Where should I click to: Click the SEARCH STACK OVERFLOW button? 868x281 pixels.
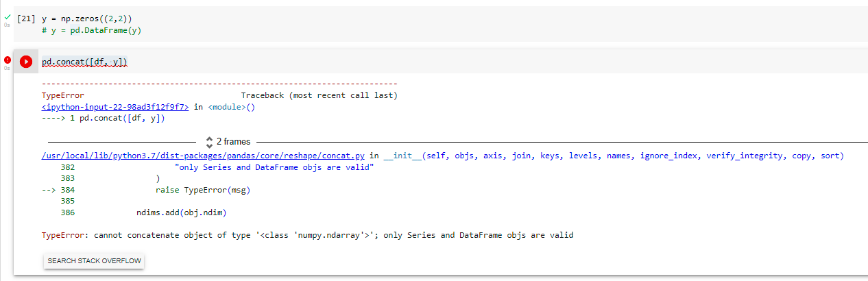(x=94, y=261)
